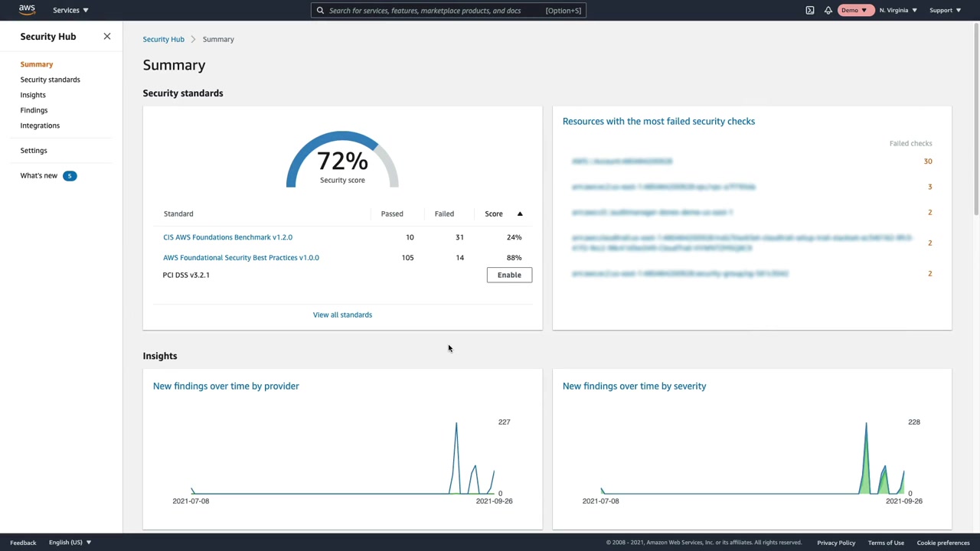Change region from N. Virginia dropdown
The image size is (980, 551).
point(898,10)
